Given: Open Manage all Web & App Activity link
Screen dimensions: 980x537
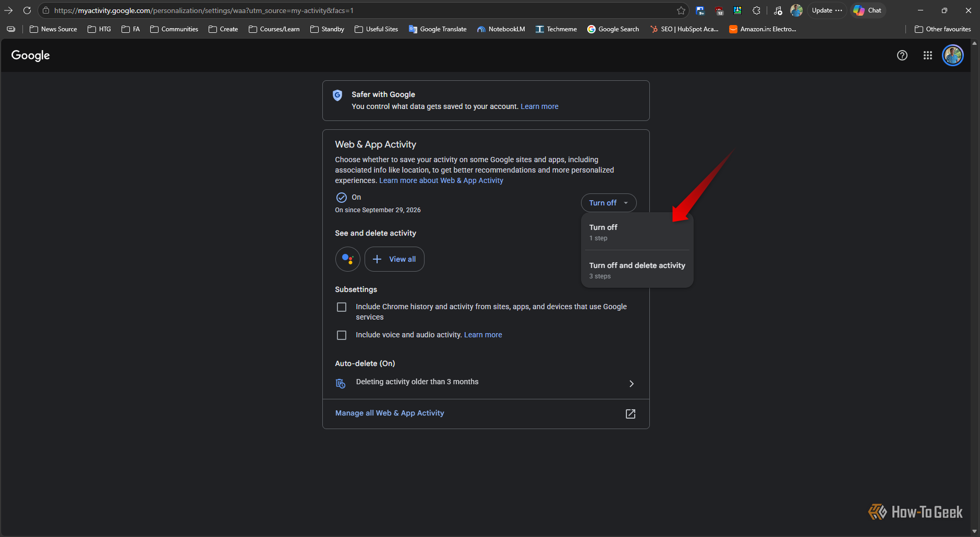Looking at the screenshot, I should click(x=390, y=413).
